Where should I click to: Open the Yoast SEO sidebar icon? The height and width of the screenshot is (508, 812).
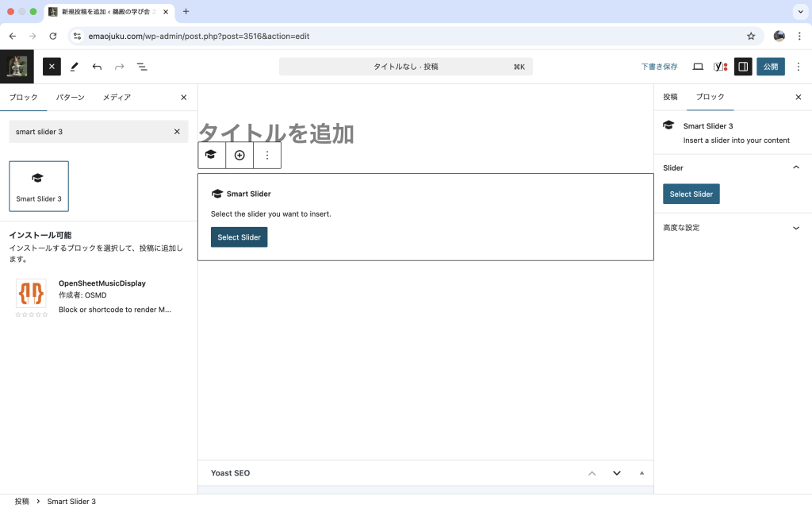720,67
